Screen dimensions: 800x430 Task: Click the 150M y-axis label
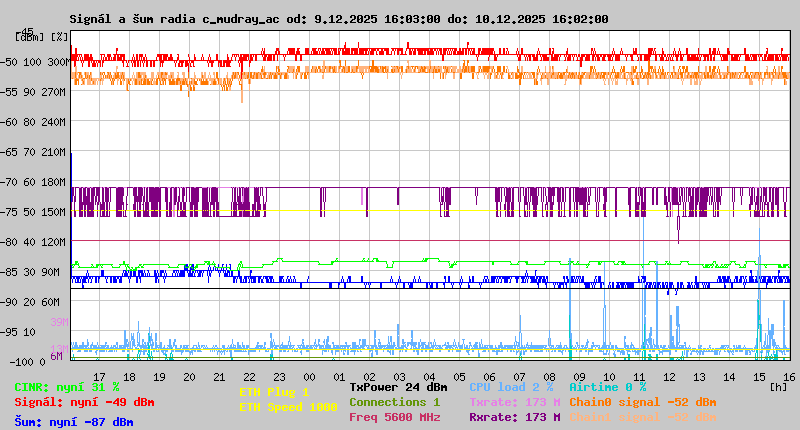coord(53,212)
